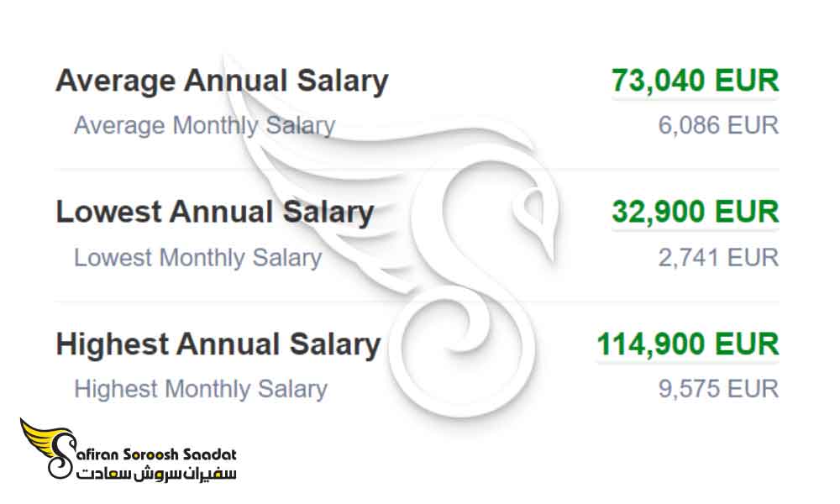Click the divider line below Lowest Monthly Salary
Viewport: 840px width, 504px height.
417,301
